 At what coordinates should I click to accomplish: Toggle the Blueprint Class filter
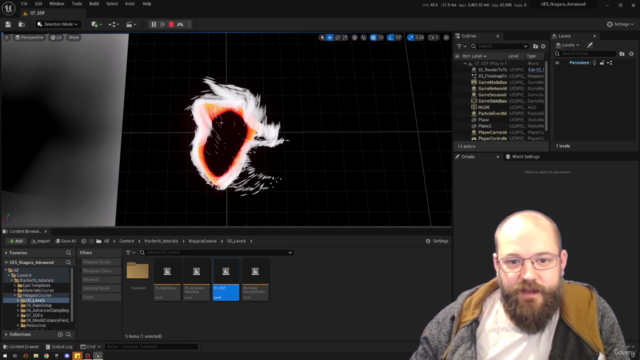(100, 271)
